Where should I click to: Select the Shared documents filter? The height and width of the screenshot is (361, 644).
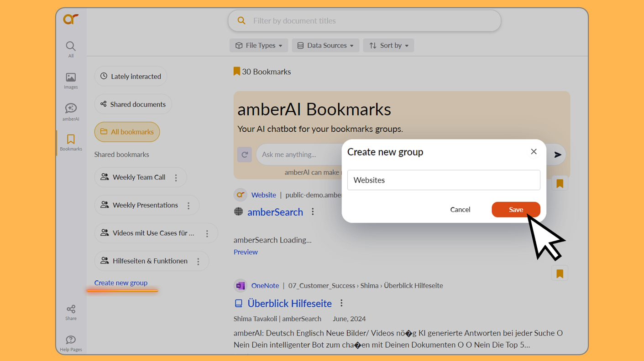point(133,104)
